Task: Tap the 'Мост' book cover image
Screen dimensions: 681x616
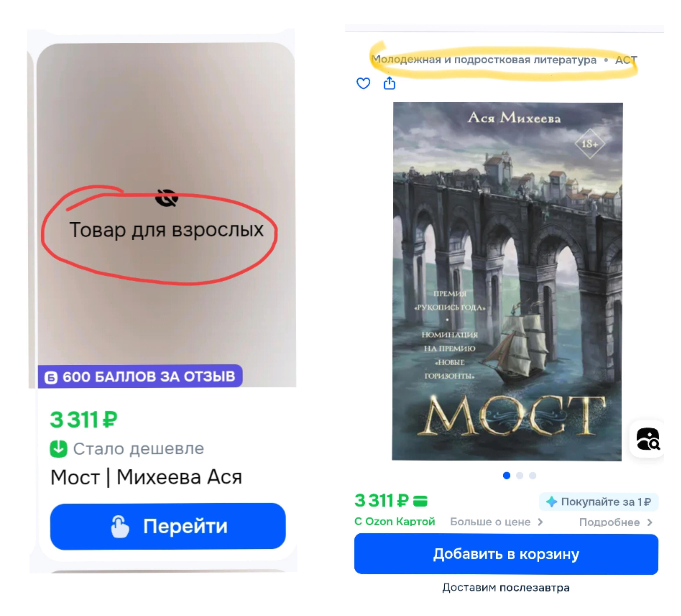Action: point(507,281)
